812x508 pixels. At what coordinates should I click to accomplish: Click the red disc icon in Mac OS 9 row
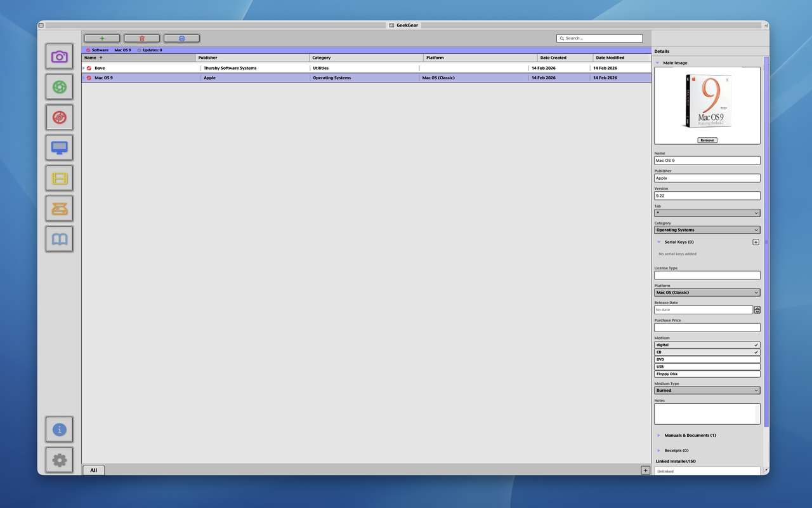(89, 78)
